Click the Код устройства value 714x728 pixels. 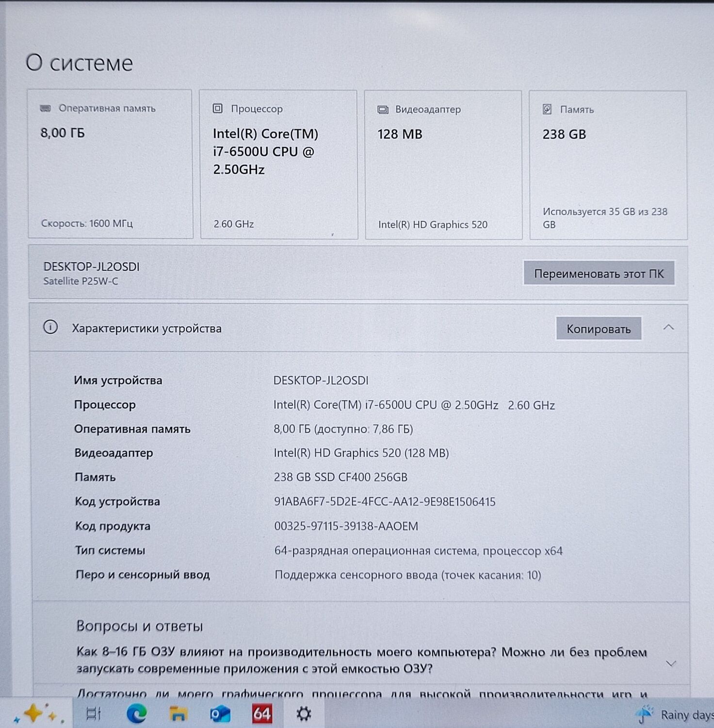coord(384,502)
